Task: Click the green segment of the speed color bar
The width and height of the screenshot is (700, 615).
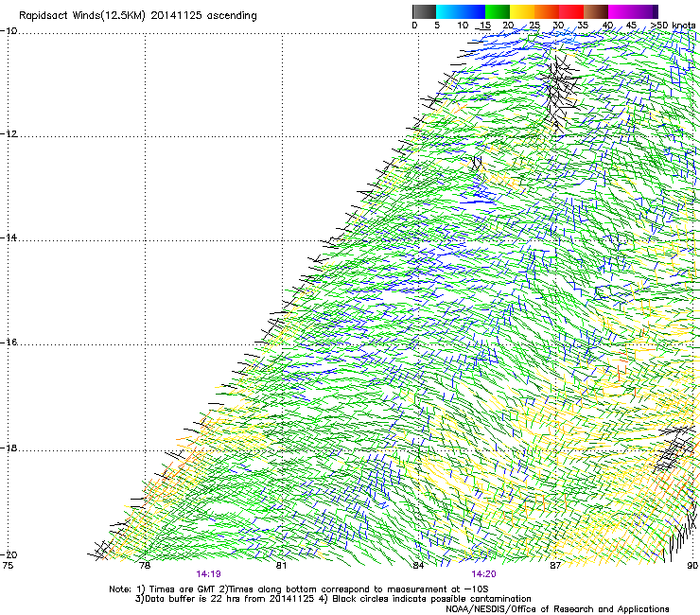Action: (498, 11)
